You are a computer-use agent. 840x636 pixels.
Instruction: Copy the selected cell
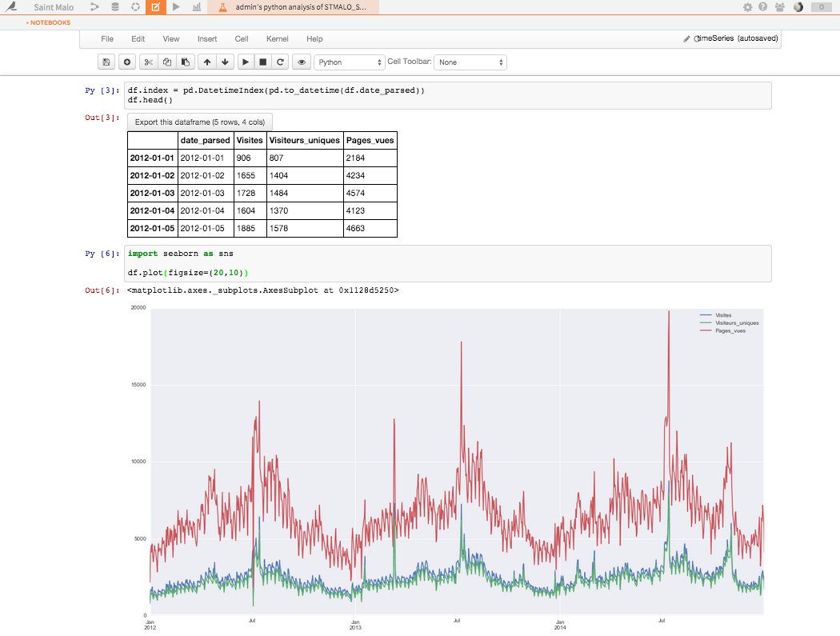tap(166, 62)
